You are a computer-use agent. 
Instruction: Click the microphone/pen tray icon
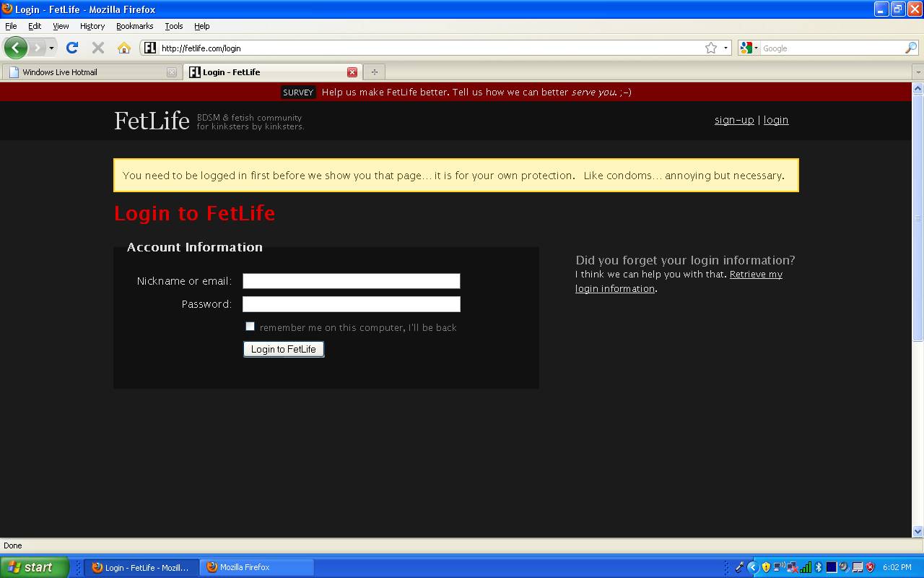click(x=739, y=567)
